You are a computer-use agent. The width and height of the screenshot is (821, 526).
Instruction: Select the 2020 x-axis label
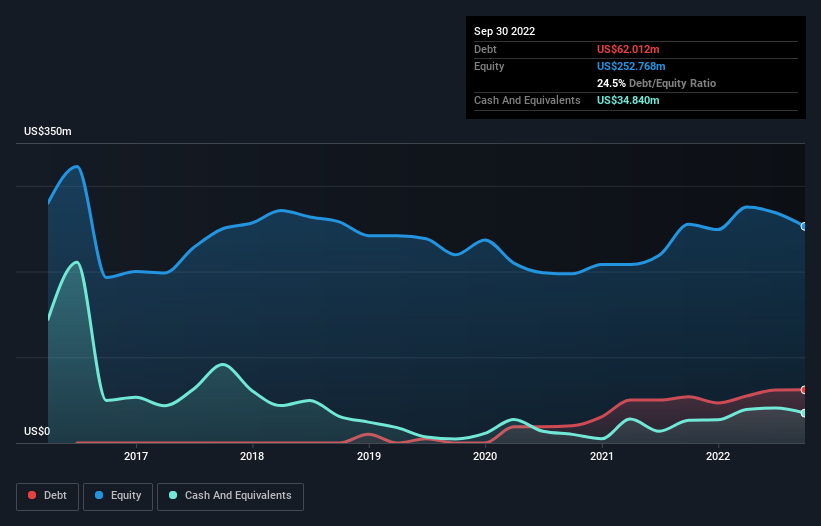[485, 456]
